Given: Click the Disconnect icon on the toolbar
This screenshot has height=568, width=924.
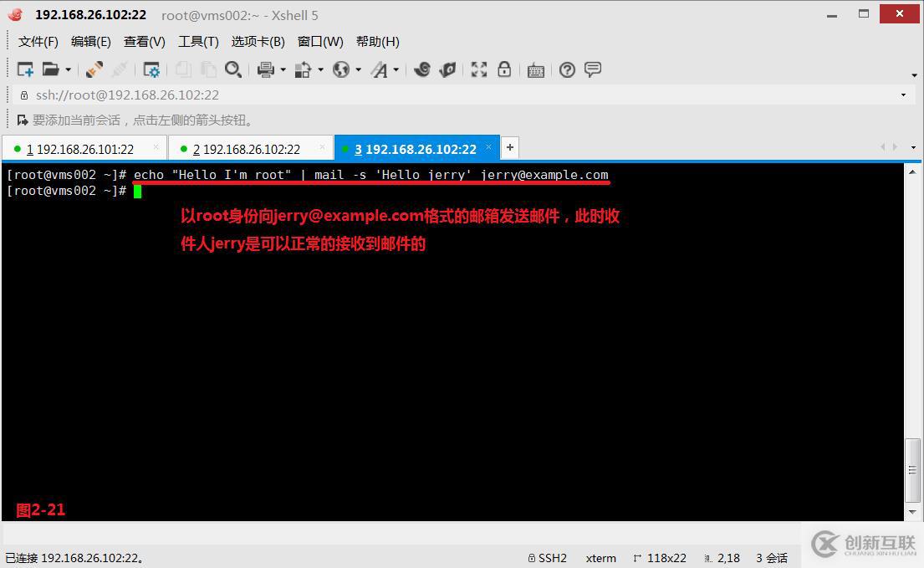Looking at the screenshot, I should tap(120, 69).
